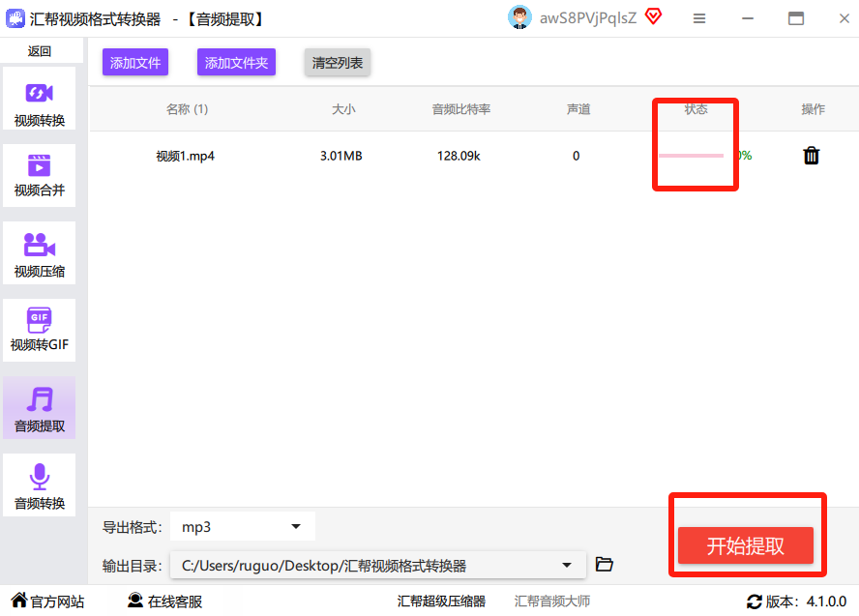Open the 视频压缩 video compression tool

pyautogui.click(x=40, y=253)
